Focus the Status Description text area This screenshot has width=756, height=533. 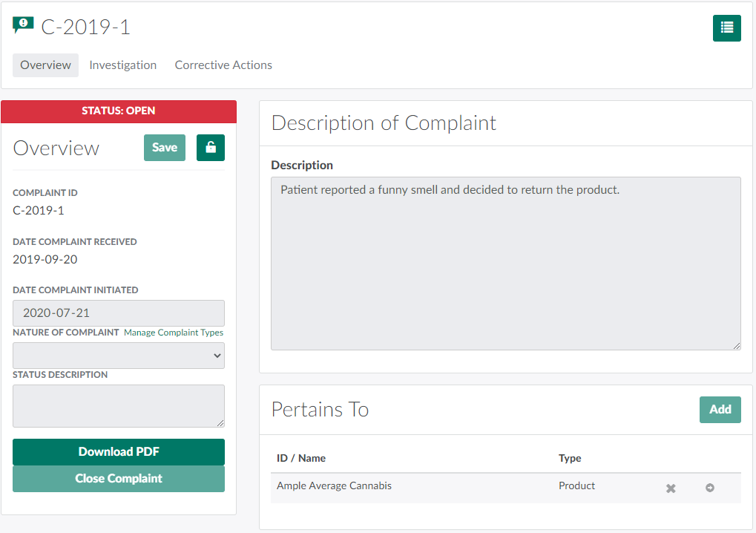point(119,405)
